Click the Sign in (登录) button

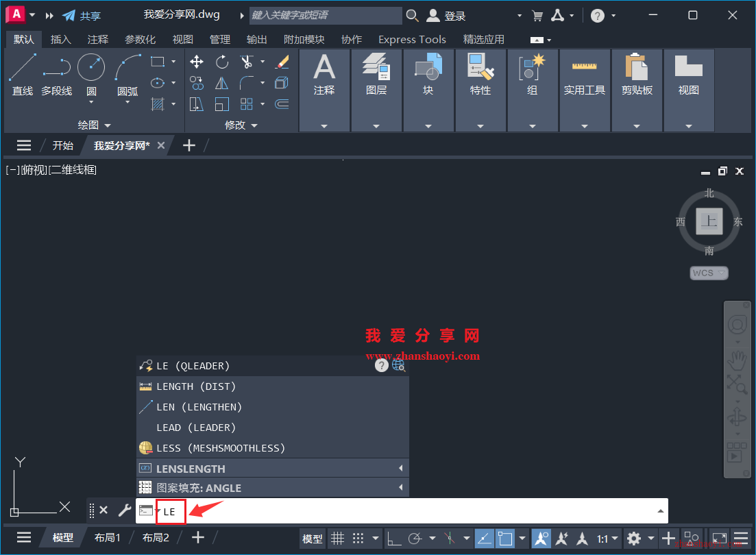[446, 16]
